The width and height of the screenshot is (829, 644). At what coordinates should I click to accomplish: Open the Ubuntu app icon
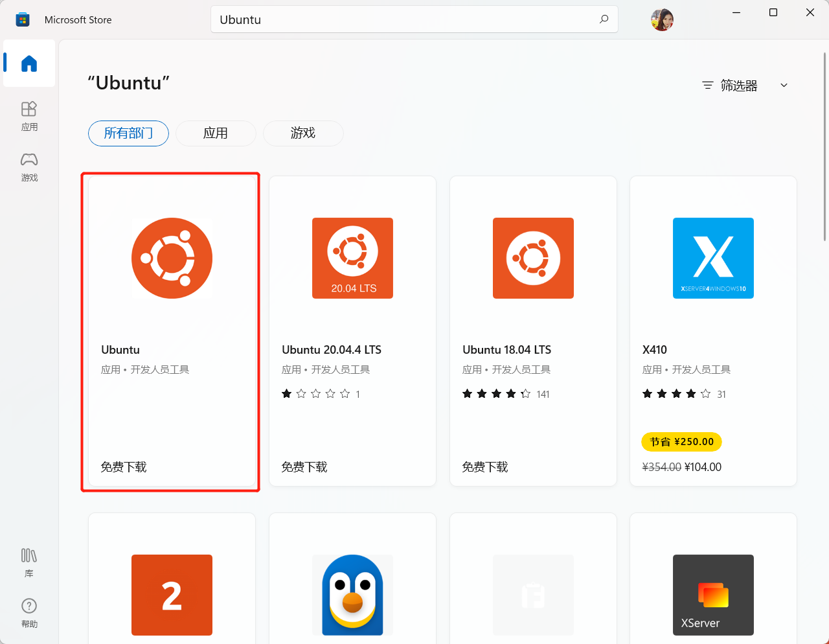pos(172,258)
